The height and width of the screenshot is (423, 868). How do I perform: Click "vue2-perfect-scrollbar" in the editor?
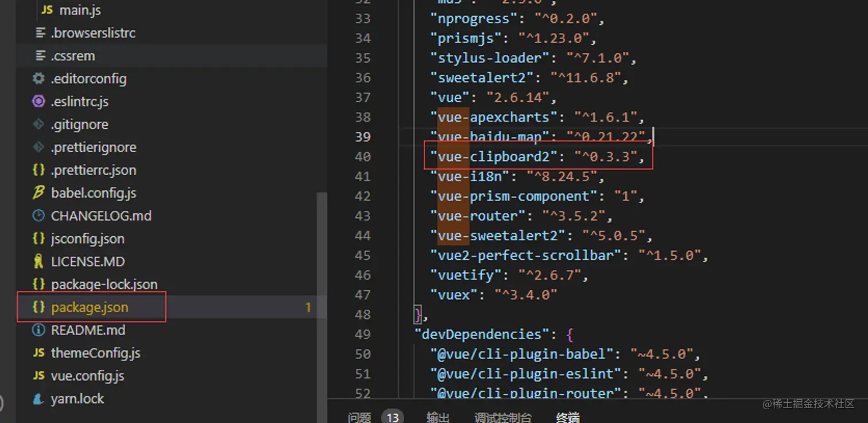click(526, 255)
